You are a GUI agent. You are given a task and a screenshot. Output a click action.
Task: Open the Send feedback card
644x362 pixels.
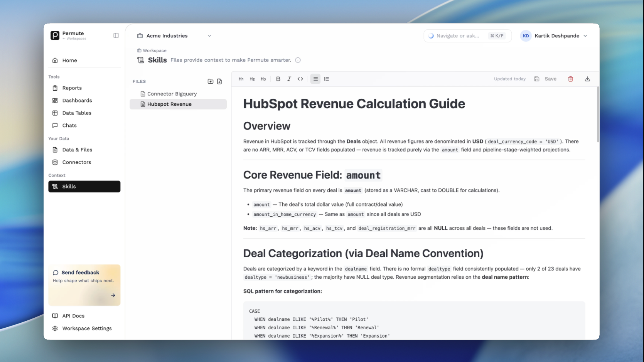point(84,285)
